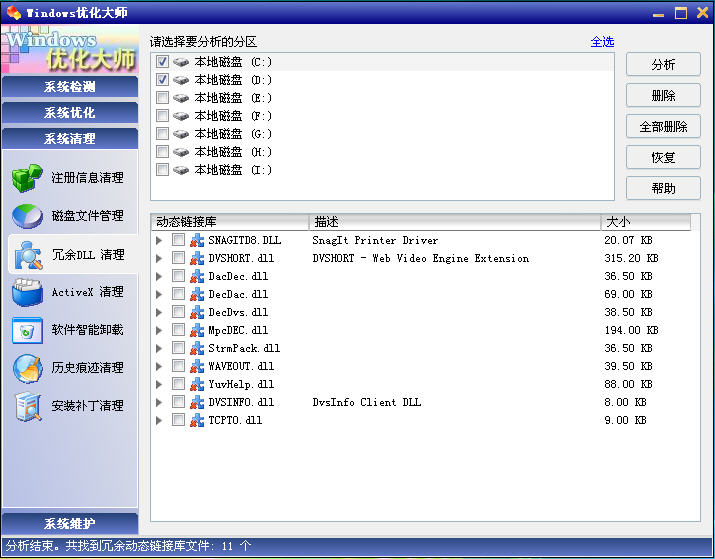Select the drive icon for 本地磁盘 (D:)
This screenshot has width=715, height=559.
click(181, 80)
